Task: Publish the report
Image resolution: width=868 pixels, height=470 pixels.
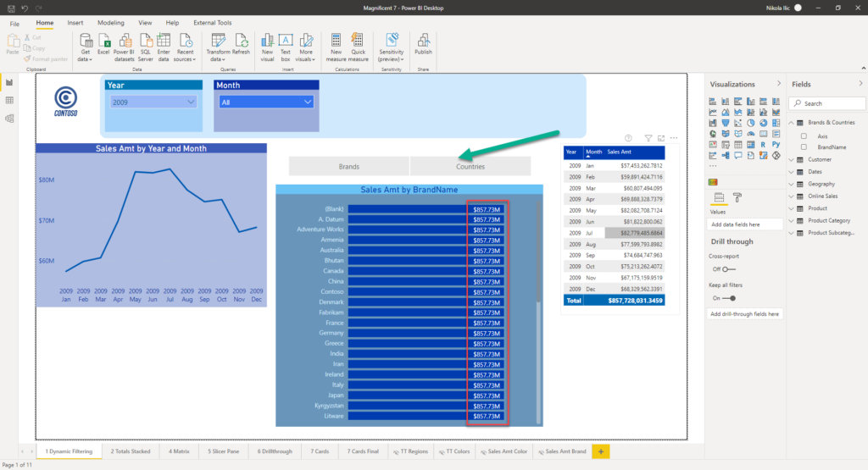Action: 424,44
